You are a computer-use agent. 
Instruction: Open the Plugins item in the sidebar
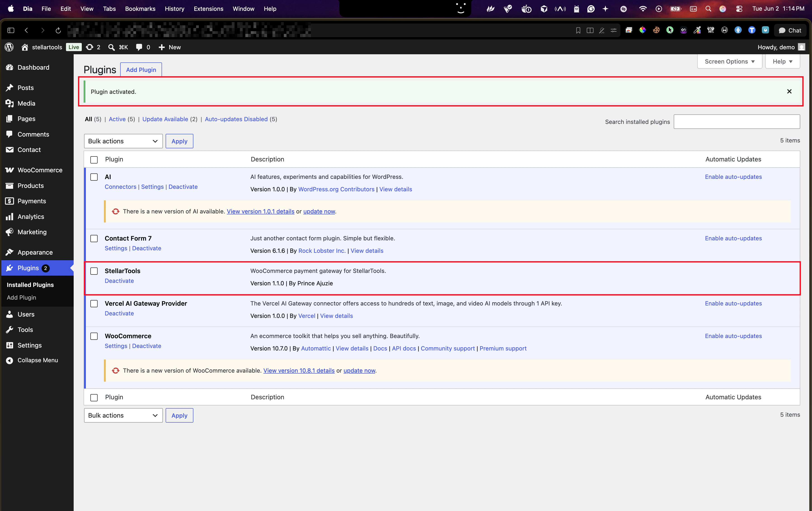(38, 268)
